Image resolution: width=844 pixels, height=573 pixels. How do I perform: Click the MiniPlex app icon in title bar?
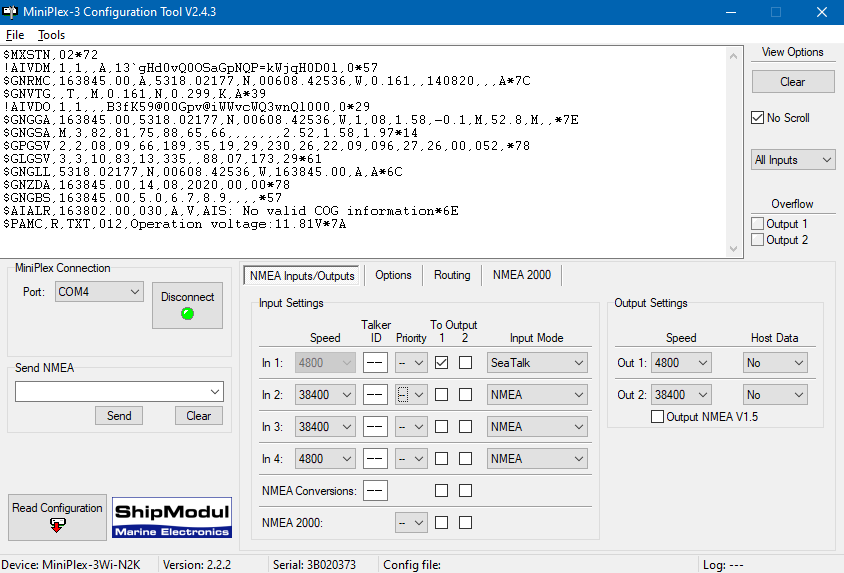click(x=10, y=12)
